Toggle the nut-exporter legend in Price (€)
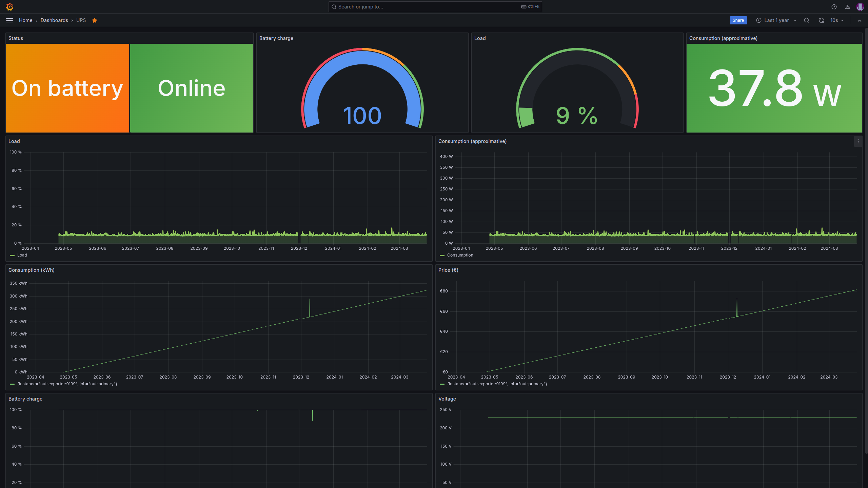 [x=497, y=384]
